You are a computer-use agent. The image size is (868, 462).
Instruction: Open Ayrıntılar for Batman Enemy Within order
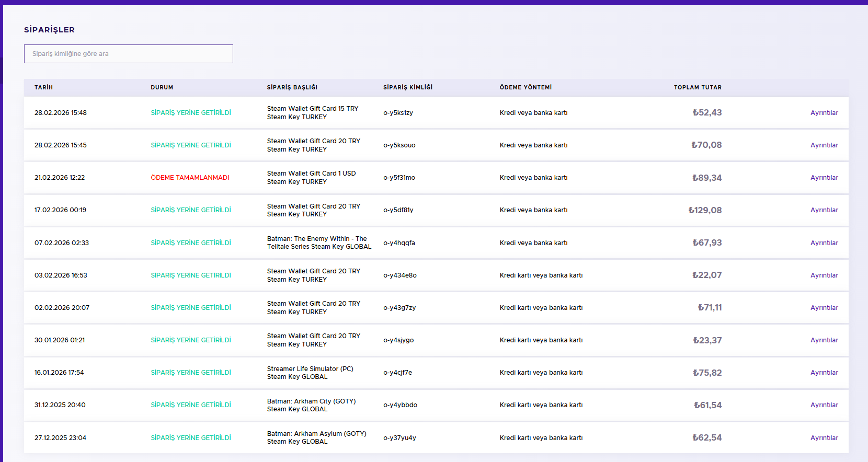pos(824,243)
